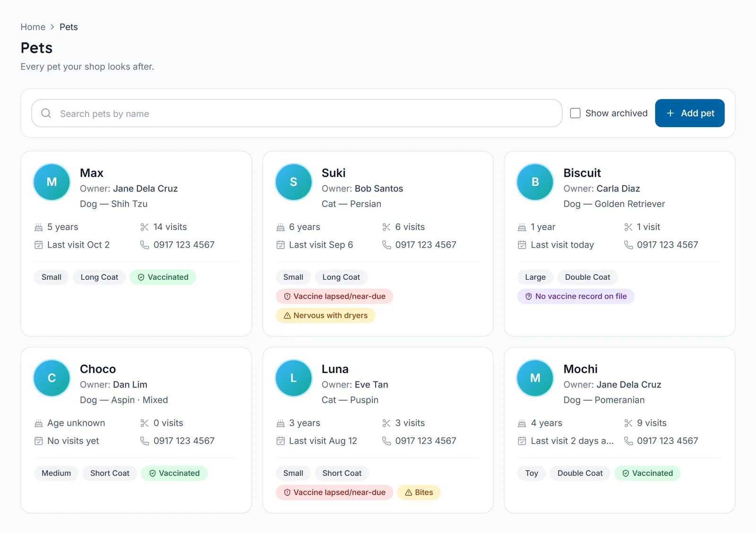
Task: Click owner name Dan Lim
Action: tap(130, 385)
